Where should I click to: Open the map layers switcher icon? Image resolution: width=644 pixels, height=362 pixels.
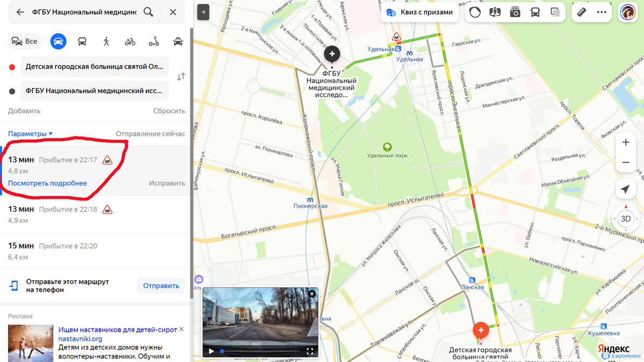[555, 12]
